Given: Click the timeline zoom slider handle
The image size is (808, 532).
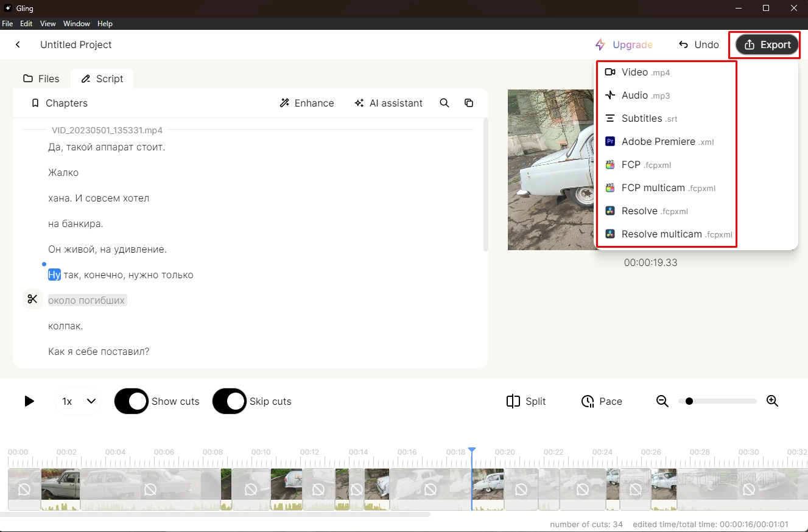Looking at the screenshot, I should (689, 401).
